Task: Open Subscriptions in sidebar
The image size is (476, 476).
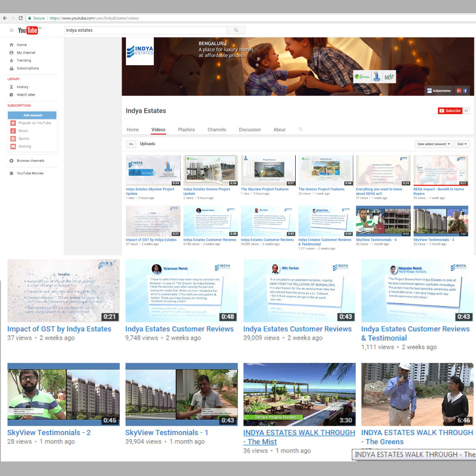Action: pyautogui.click(x=28, y=68)
